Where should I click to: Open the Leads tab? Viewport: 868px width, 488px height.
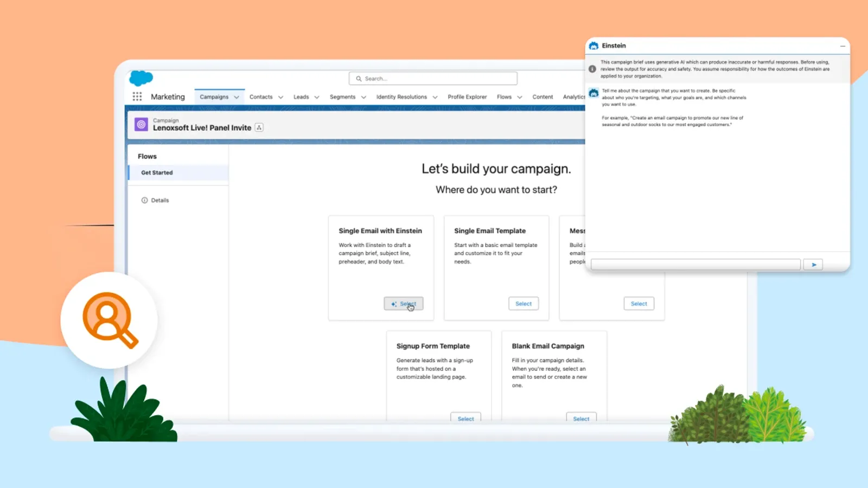pos(301,97)
